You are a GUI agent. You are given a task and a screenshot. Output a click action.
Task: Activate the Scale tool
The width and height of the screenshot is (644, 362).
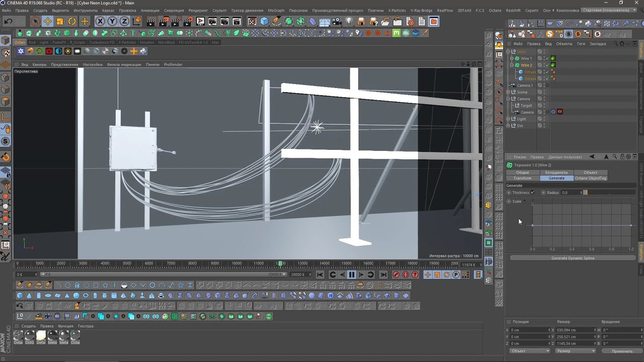pyautogui.click(x=60, y=21)
